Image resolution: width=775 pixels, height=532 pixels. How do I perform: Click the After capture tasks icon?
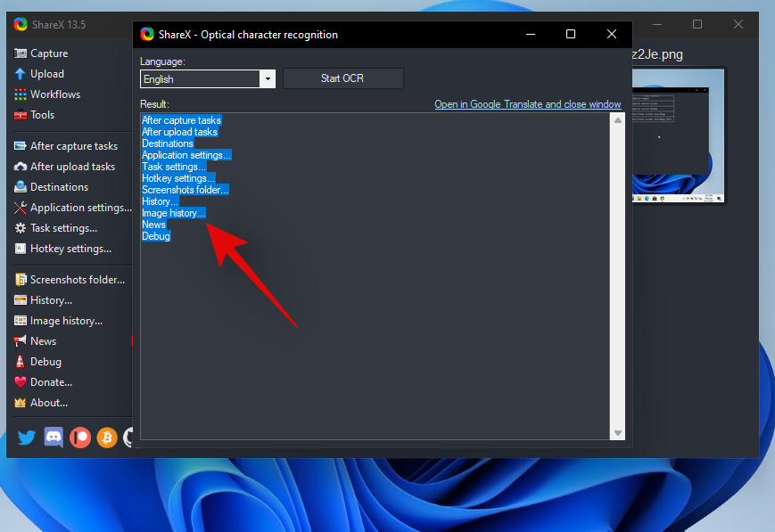[21, 146]
